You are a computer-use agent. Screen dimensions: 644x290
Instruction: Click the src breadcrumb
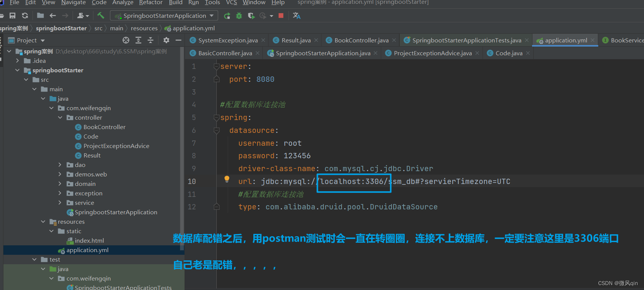(x=98, y=28)
